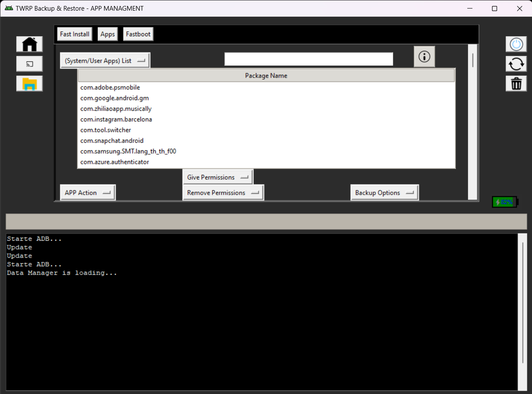Viewport: 532px width, 394px height.
Task: Select the Apps tab
Action: [x=107, y=34]
